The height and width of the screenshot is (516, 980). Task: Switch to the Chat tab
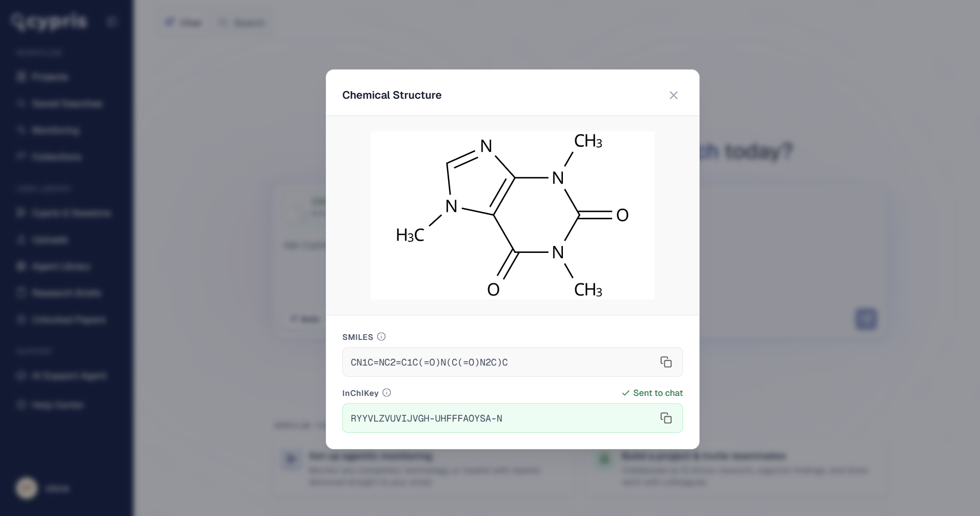pos(183,22)
